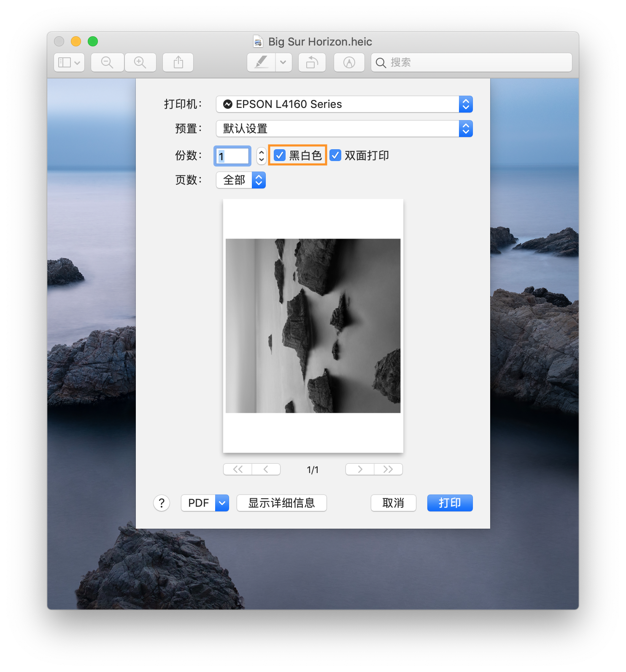
Task: Click the help question mark button
Action: [x=162, y=503]
